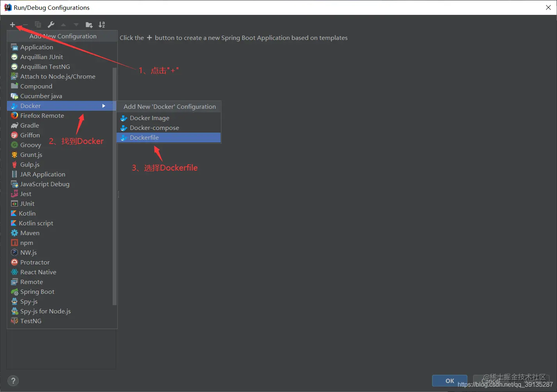Select Application configuration type
557x392 pixels.
coord(62,47)
